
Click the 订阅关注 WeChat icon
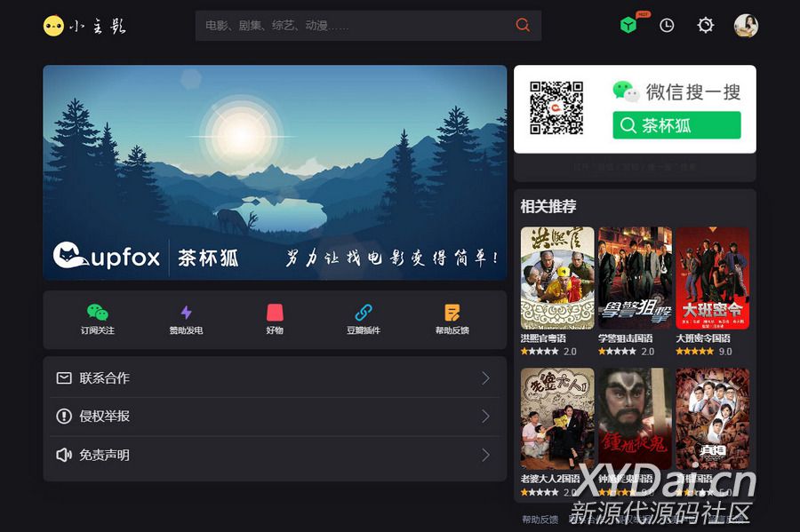coord(98,313)
